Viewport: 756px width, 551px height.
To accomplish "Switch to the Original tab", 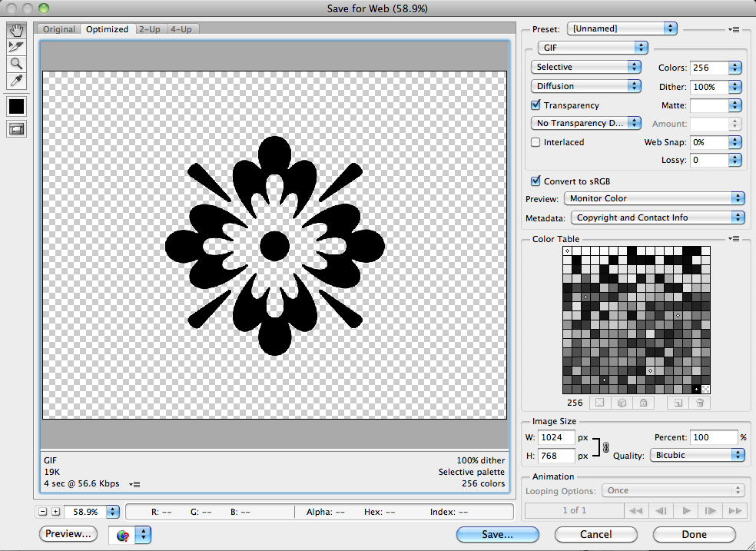I will pos(59,29).
